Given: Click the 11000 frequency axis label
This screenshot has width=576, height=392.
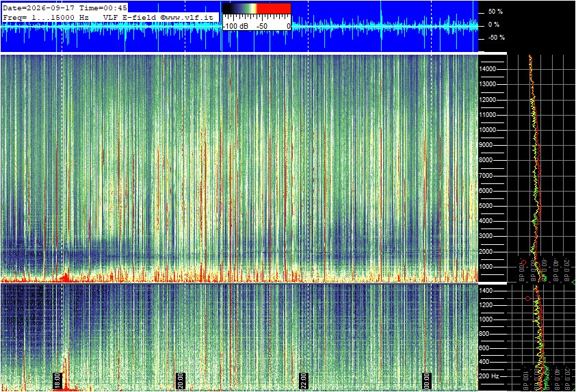Looking at the screenshot, I should point(488,115).
